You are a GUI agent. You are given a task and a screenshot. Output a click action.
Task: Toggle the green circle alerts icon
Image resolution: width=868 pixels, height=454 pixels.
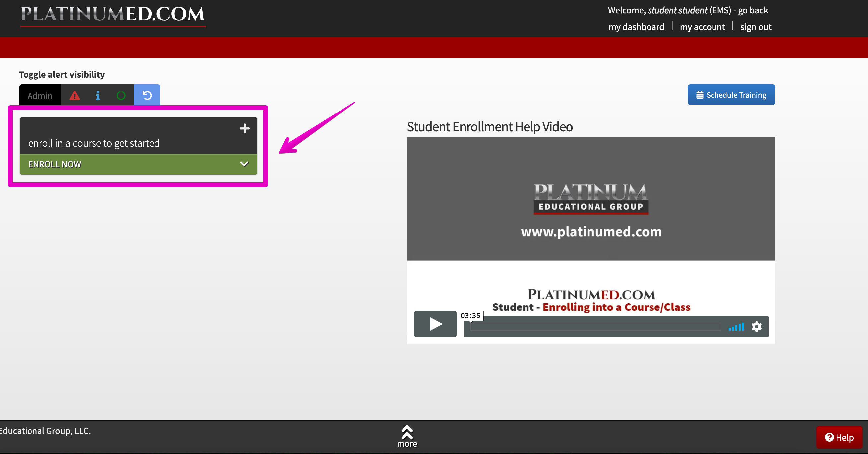(121, 96)
